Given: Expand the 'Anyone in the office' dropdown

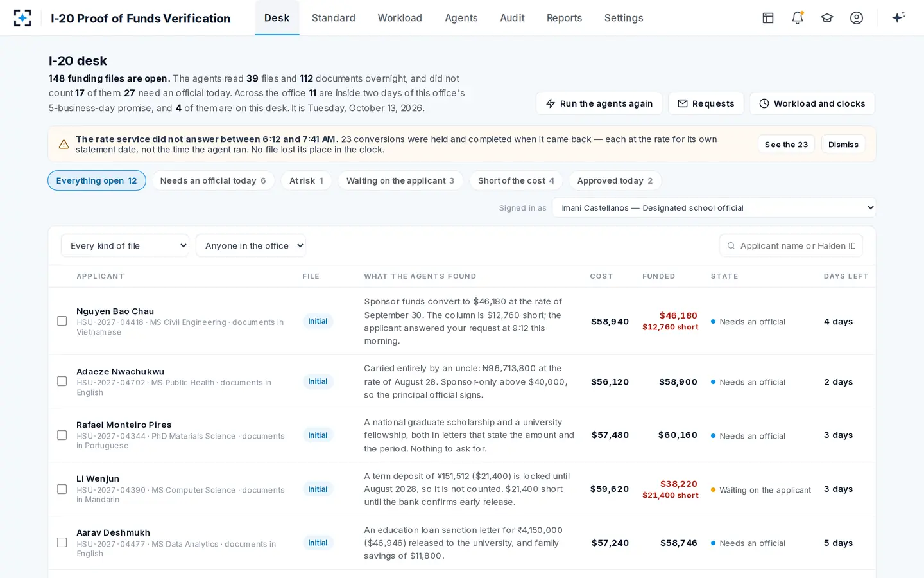Looking at the screenshot, I should point(251,245).
